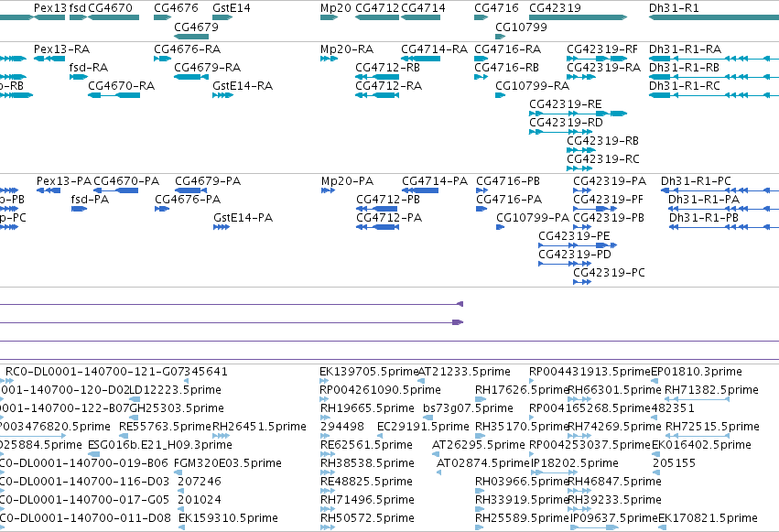Select the Mp20 gene label
This screenshot has height=532, width=779.
click(x=335, y=8)
